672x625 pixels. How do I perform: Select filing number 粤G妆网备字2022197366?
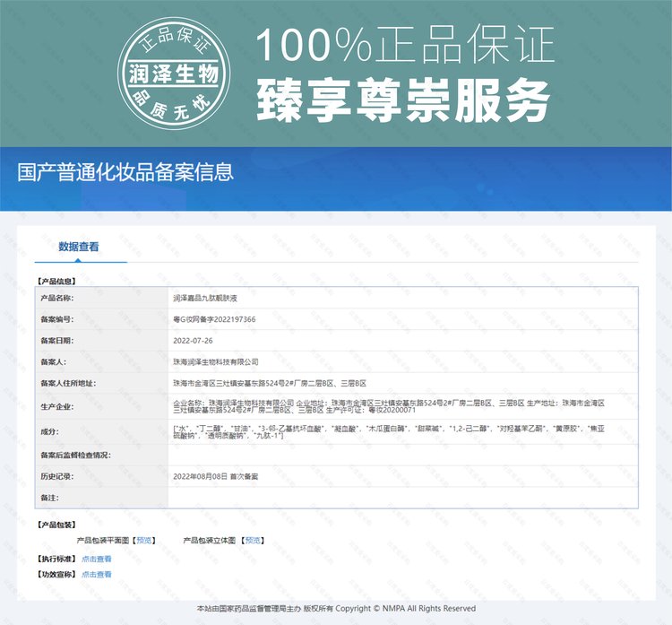(214, 319)
